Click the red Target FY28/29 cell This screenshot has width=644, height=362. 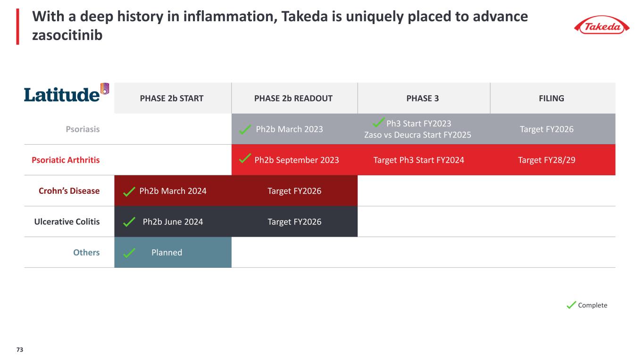pyautogui.click(x=546, y=160)
